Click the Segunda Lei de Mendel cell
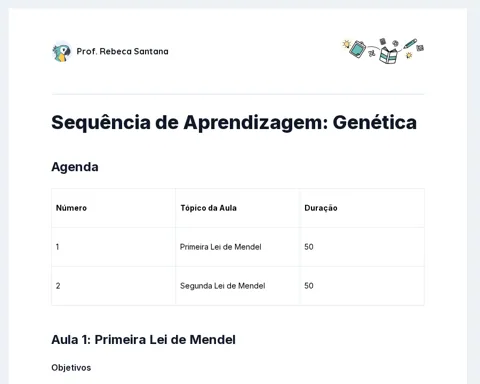 click(x=223, y=286)
